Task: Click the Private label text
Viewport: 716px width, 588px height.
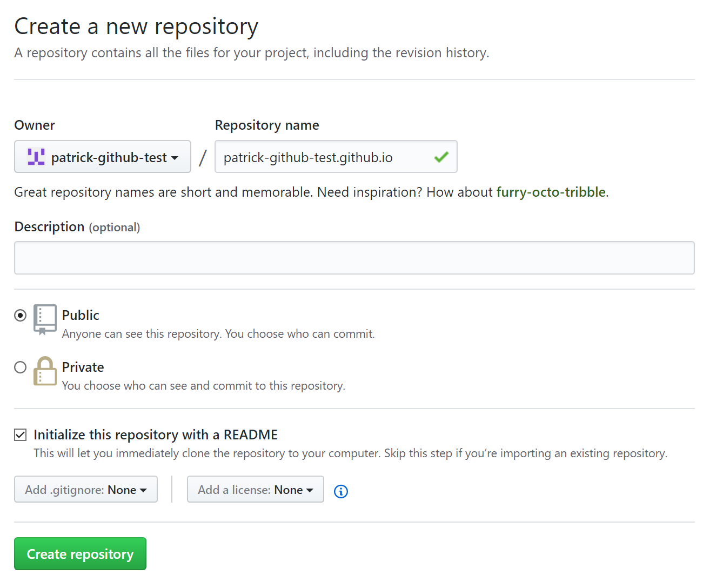Action: coord(83,367)
